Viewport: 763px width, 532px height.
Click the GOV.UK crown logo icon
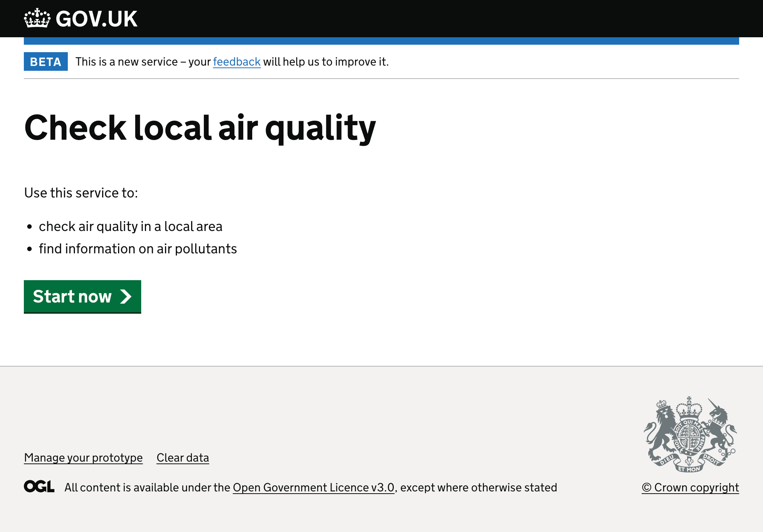click(x=37, y=18)
